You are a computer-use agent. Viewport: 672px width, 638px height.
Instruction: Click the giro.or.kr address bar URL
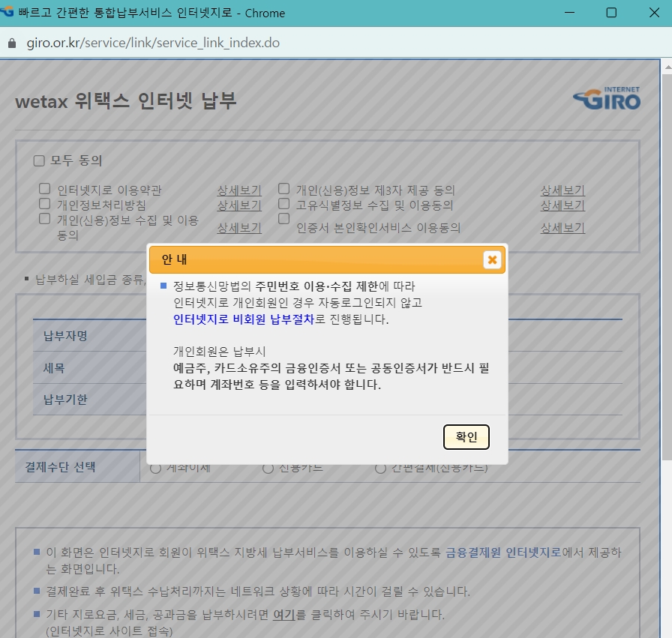tap(153, 43)
